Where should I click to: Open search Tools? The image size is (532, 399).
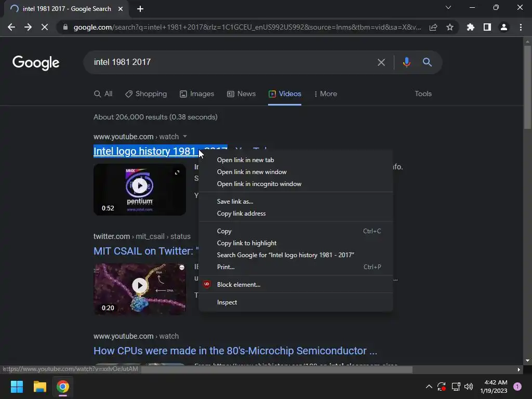point(423,94)
